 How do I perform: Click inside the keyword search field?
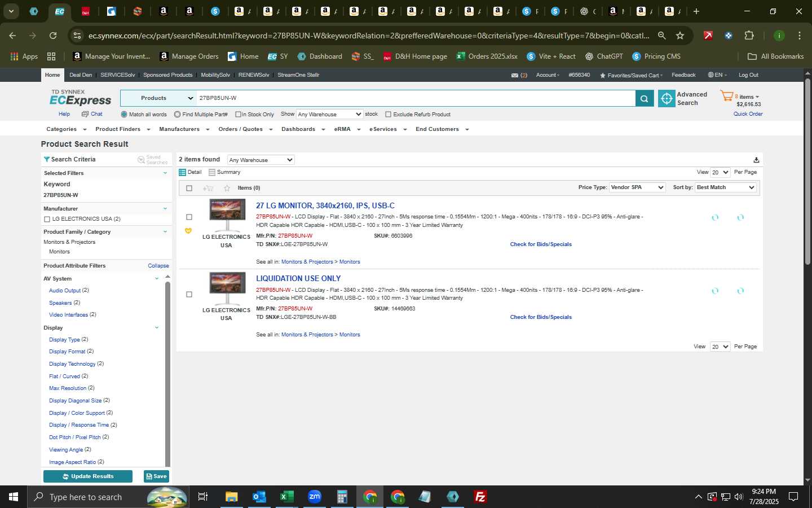tap(416, 98)
